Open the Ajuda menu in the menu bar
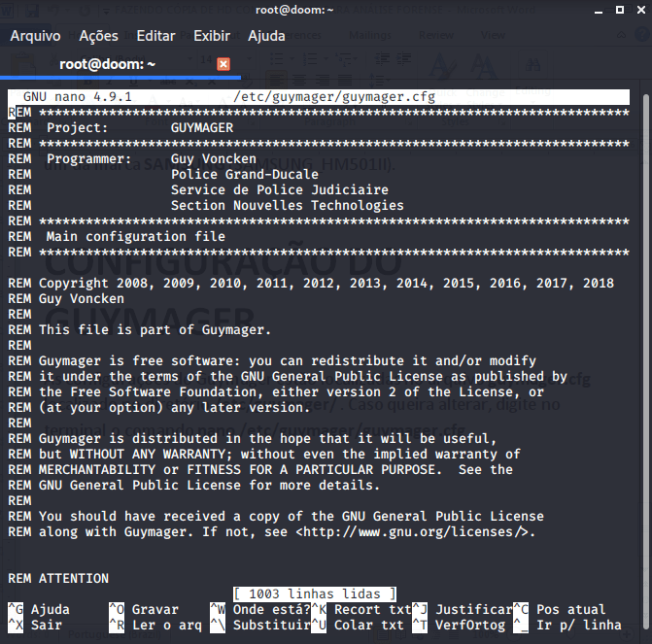Image resolution: width=652 pixels, height=644 pixels. (266, 36)
